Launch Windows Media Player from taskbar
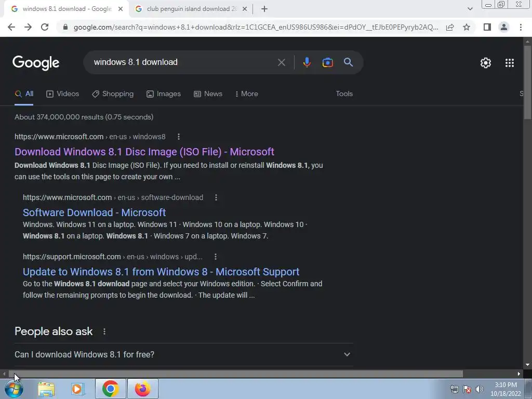 tap(78, 389)
